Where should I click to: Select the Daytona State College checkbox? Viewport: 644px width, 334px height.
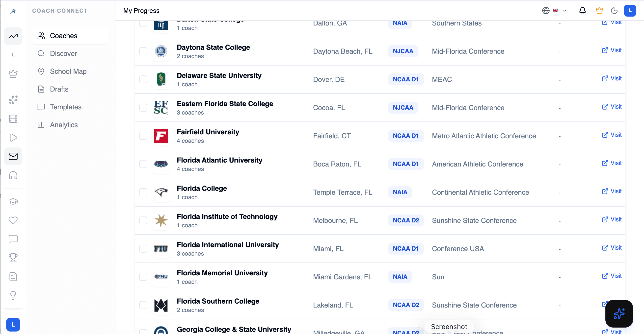(x=143, y=51)
